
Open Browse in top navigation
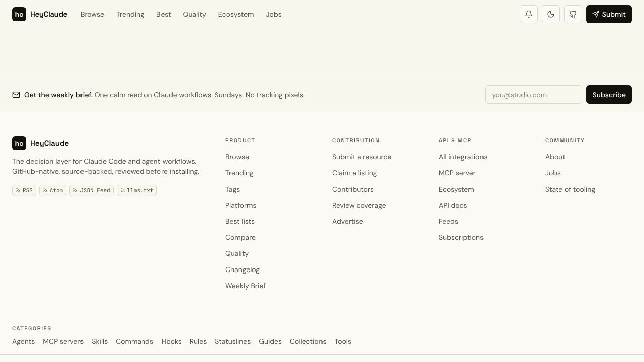coord(92,14)
